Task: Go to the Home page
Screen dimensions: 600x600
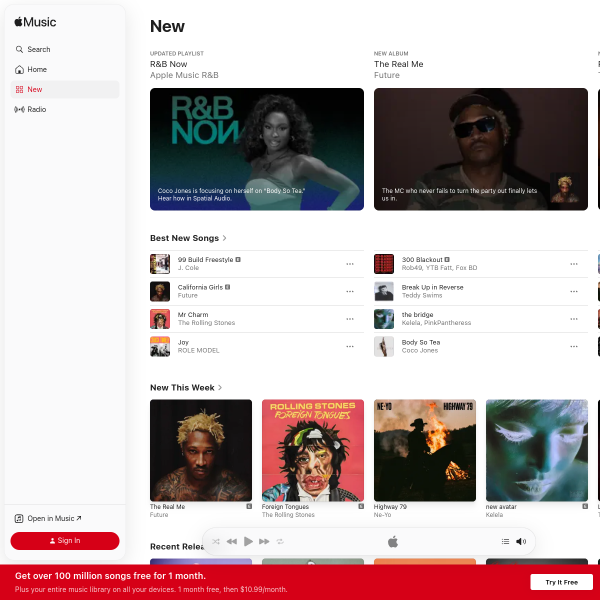Action: pyautogui.click(x=65, y=69)
